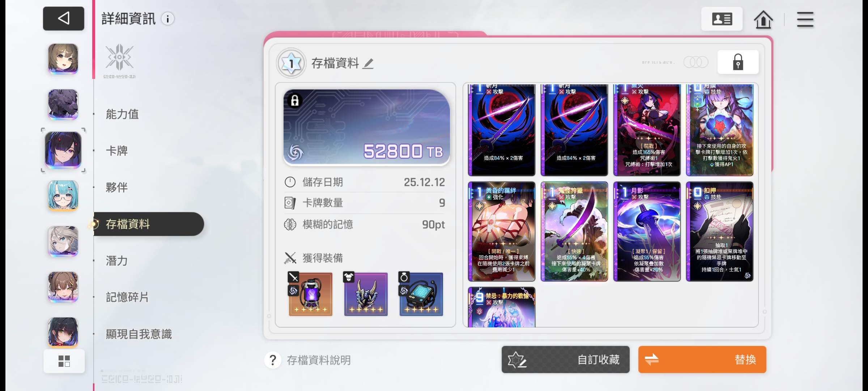Image resolution: width=868 pixels, height=391 pixels.
Task: Open the profile card icon
Action: 722,19
